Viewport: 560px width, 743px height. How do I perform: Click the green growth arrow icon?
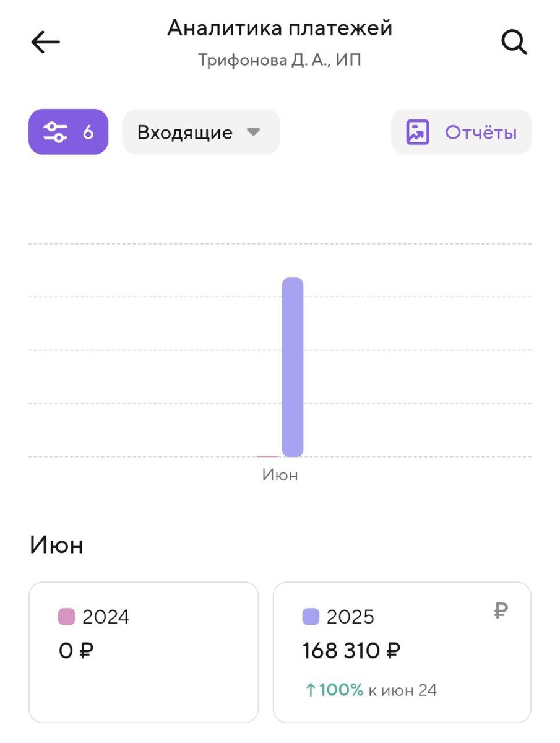[x=311, y=690]
